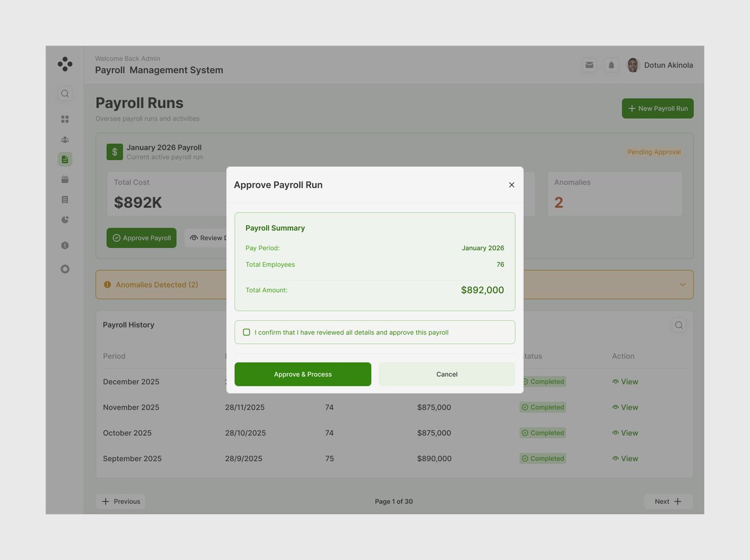Click the New Payroll Run button
This screenshot has width=750, height=560.
pos(657,108)
